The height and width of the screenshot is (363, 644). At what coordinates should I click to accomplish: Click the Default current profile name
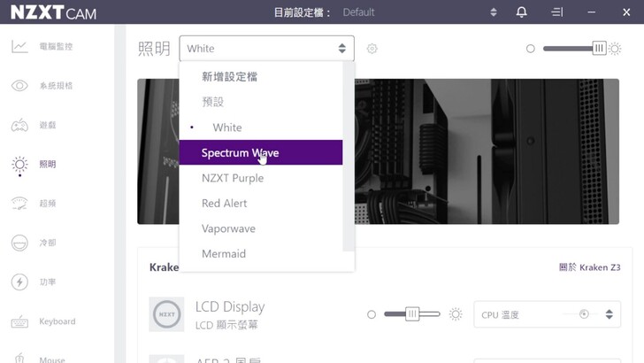click(x=358, y=12)
